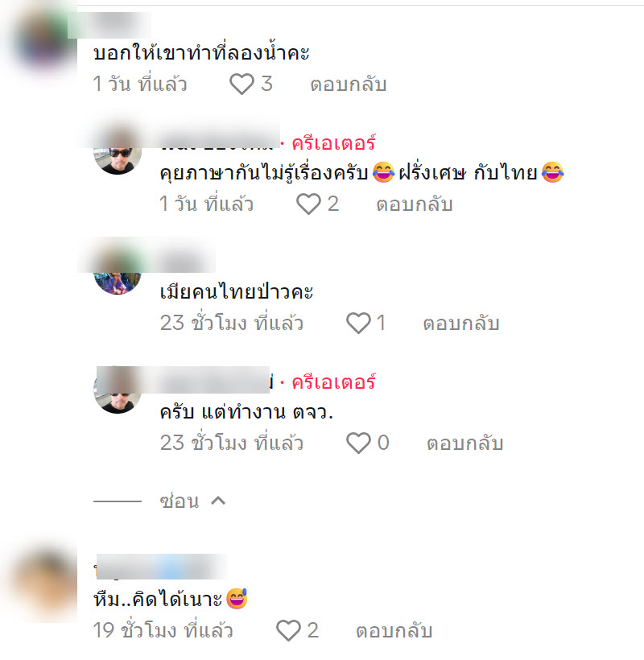This screenshot has height=660, width=644.
Task: Like the comment 'บอกให้เขาทำที่ลองน้ำคะ'
Action: (x=242, y=84)
